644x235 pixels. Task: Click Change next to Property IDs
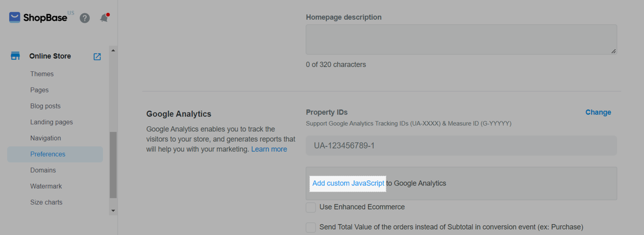tap(598, 112)
